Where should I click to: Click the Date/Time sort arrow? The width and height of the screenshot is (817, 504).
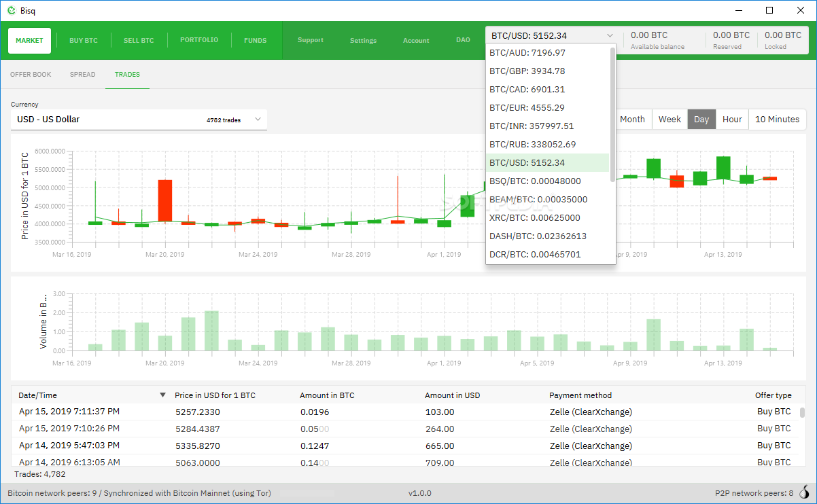pos(162,395)
